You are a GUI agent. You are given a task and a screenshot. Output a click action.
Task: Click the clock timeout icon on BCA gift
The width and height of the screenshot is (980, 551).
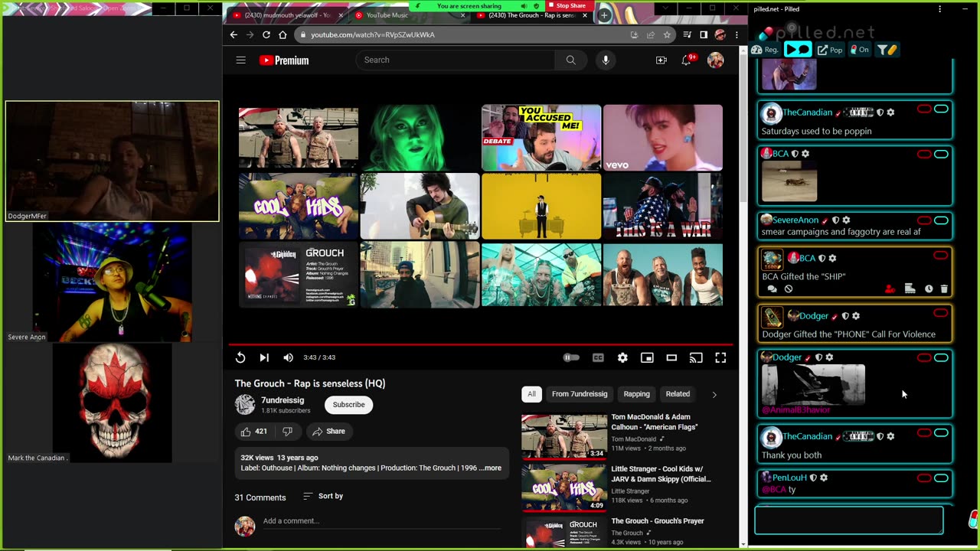coord(929,289)
